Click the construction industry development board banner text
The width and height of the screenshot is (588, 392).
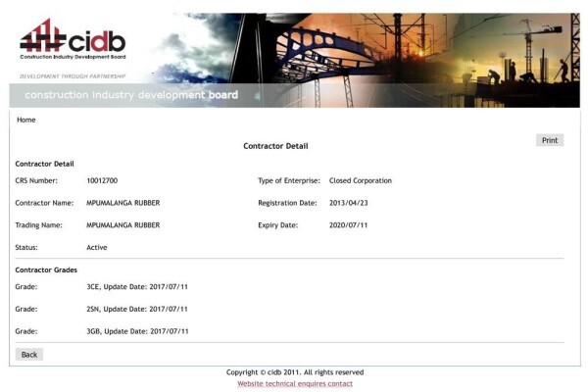pos(131,95)
